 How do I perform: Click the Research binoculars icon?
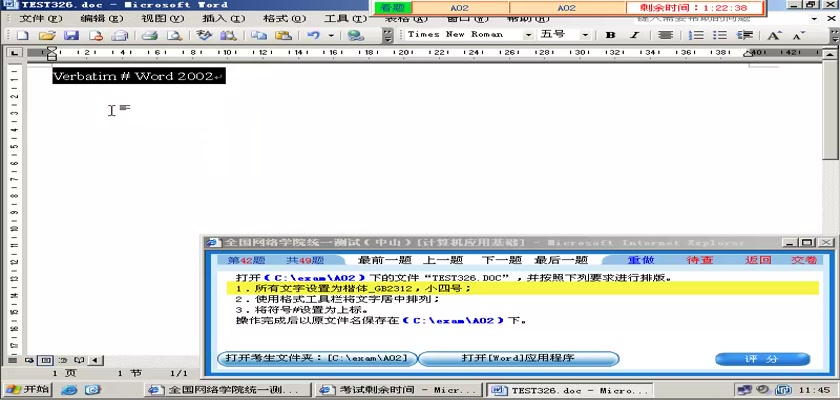point(229,36)
